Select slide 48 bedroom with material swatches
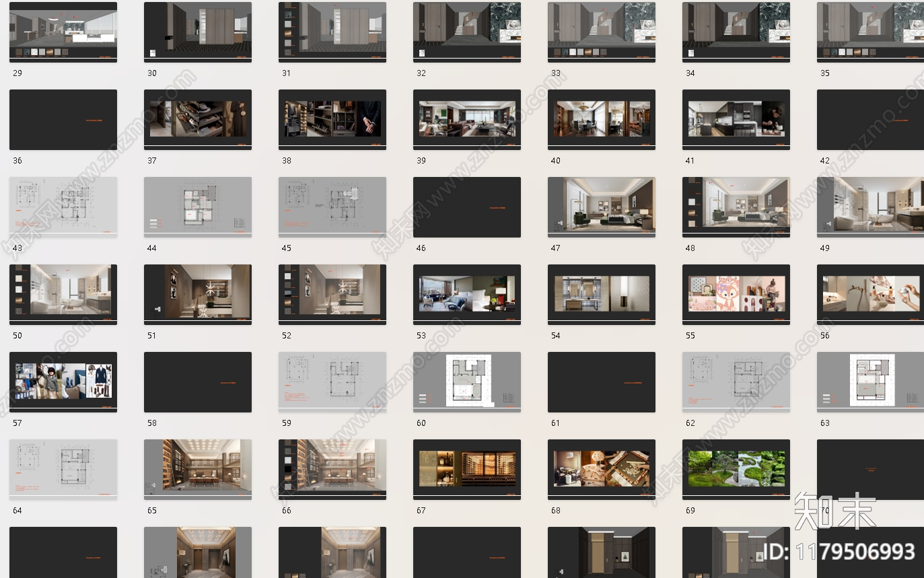Viewport: 924px width, 578px height. (x=736, y=207)
